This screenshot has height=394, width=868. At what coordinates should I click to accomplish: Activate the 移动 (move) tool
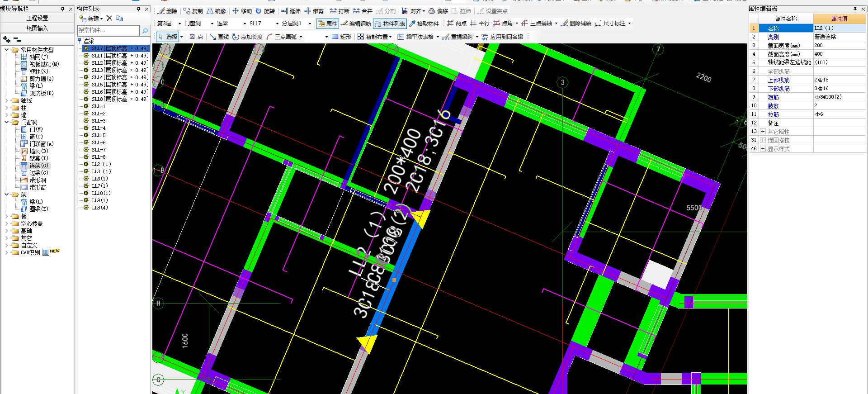point(242,11)
